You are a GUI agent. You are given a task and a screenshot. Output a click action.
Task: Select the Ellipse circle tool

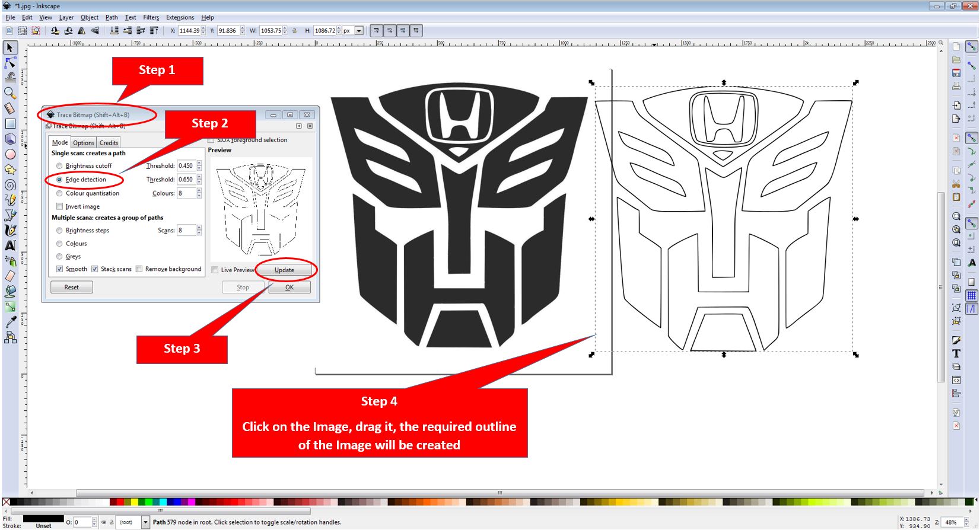(10, 154)
